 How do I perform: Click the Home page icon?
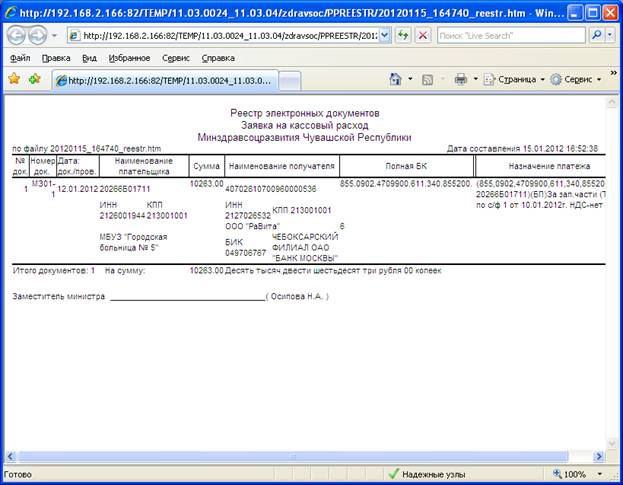pyautogui.click(x=396, y=78)
